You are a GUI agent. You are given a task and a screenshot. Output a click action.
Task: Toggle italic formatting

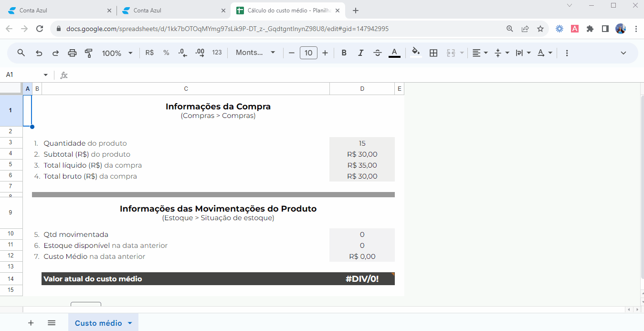[x=360, y=53]
